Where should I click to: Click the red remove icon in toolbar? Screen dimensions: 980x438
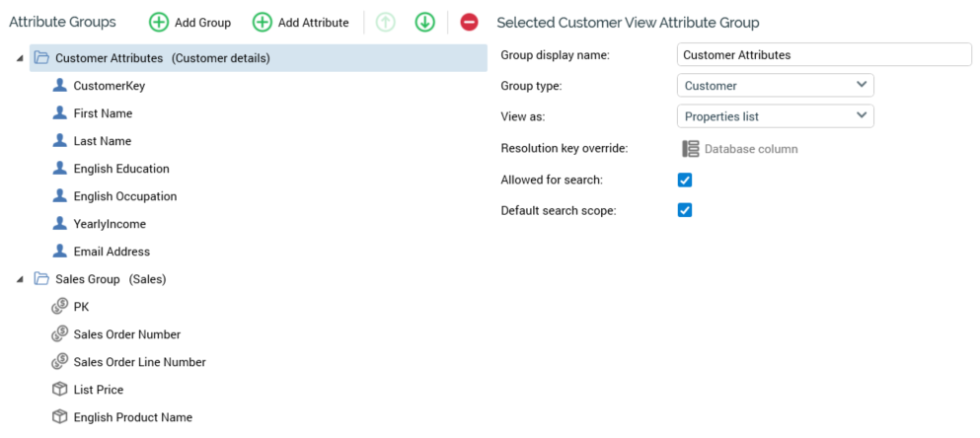469,22
